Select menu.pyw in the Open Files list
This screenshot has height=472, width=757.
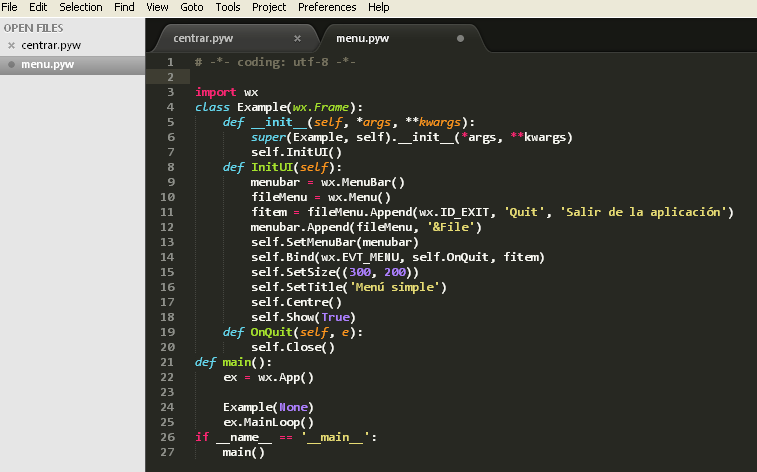click(47, 65)
